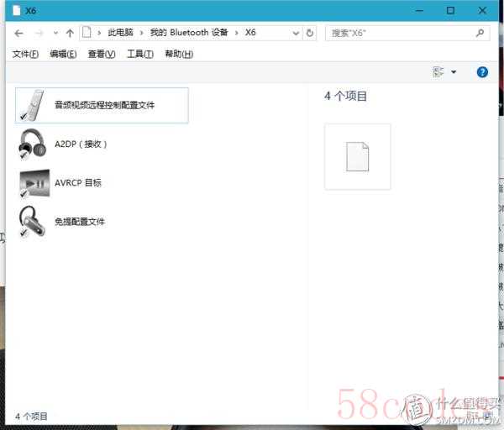Open the 帮助(H) menu
504x430 pixels.
[x=178, y=54]
